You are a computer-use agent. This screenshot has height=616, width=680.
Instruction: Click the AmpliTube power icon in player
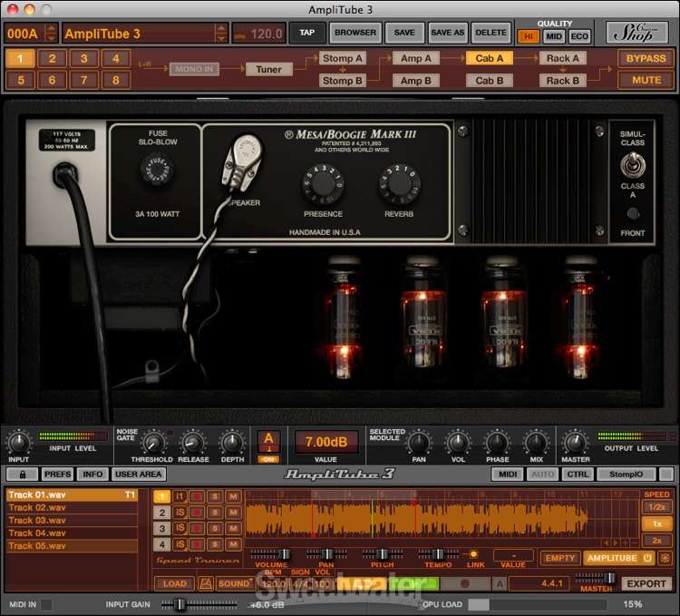tap(647, 558)
